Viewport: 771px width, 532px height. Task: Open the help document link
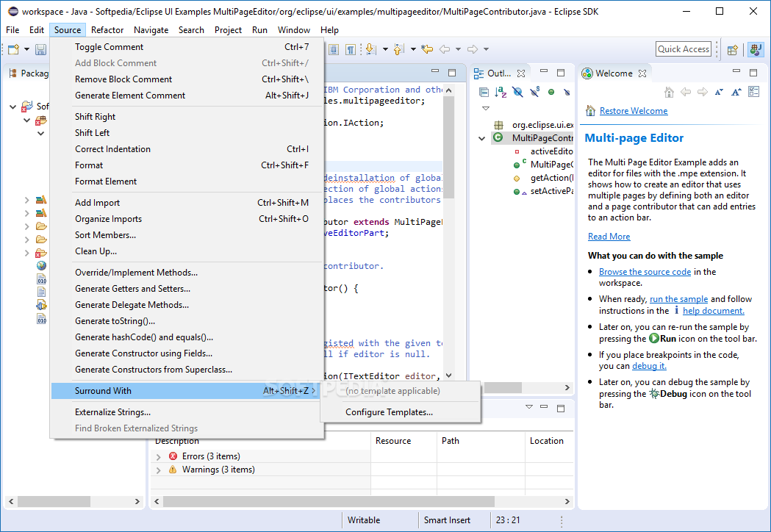click(x=714, y=311)
